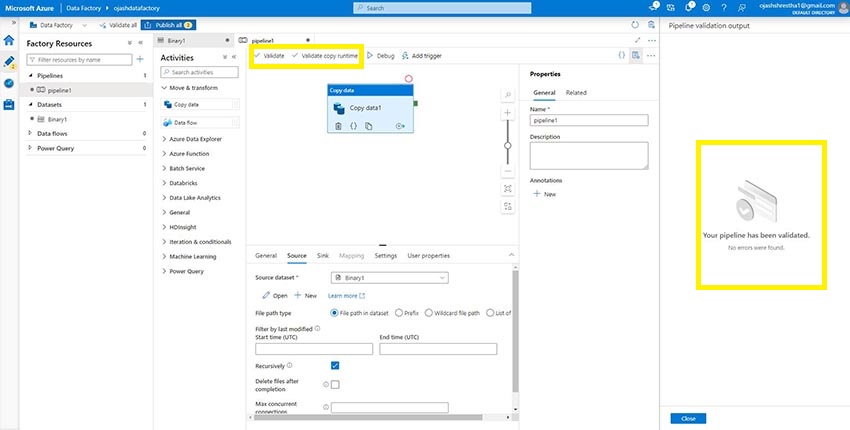Collapse Move & transform activities

[x=164, y=88]
